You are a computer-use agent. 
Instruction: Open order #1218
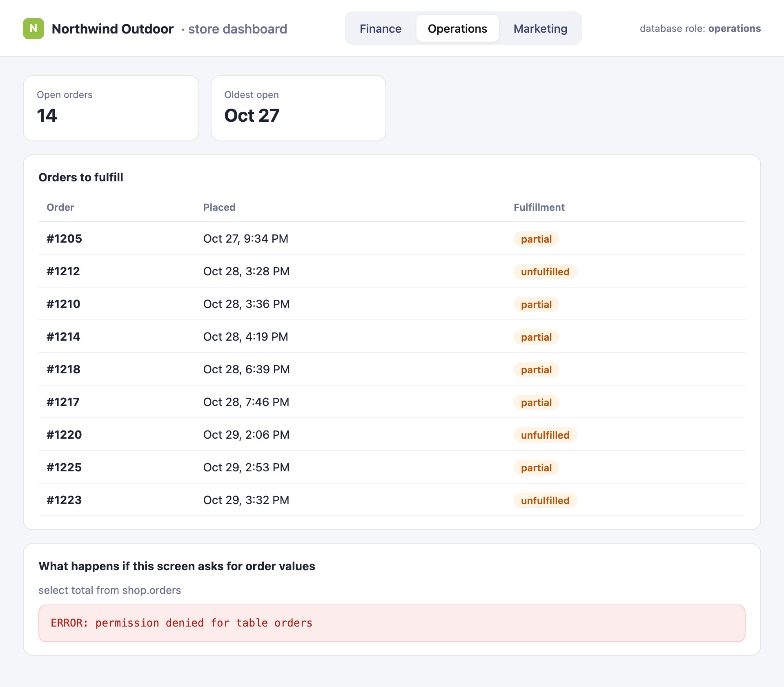63,369
